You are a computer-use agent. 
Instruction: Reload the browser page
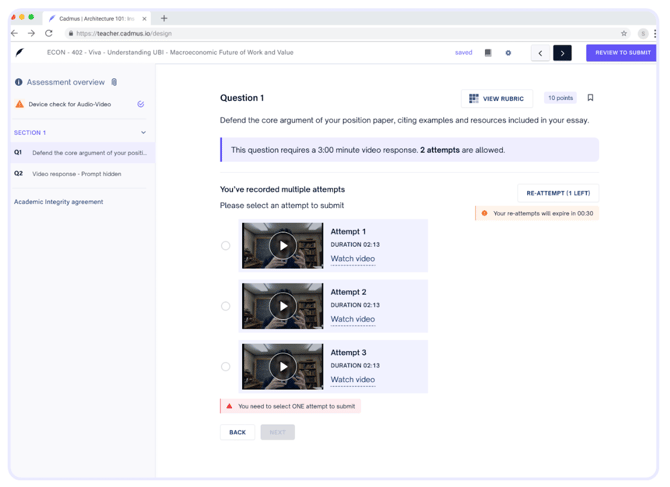point(49,33)
